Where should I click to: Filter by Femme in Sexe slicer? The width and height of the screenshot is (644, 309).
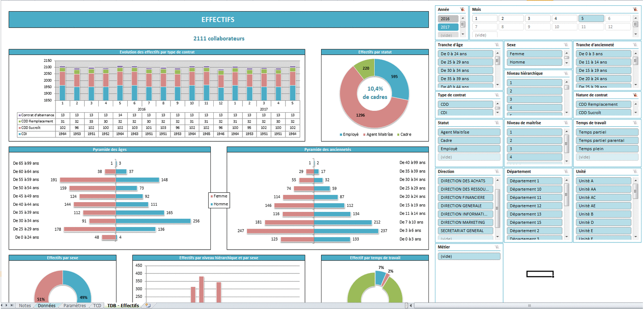(534, 54)
